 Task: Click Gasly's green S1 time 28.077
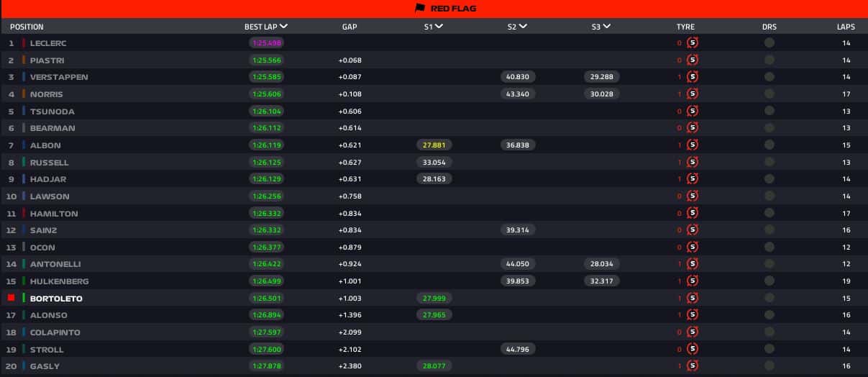click(434, 367)
